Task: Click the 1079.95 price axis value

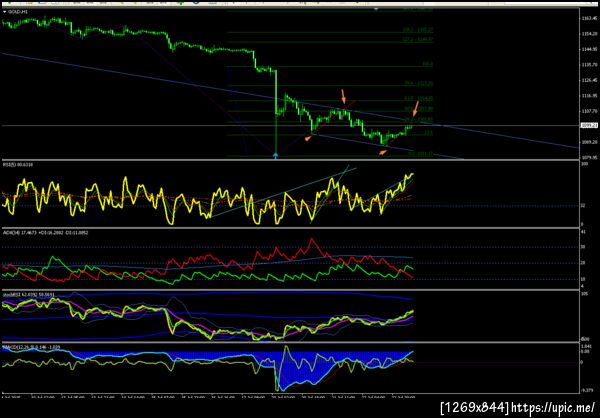Action: pos(589,157)
